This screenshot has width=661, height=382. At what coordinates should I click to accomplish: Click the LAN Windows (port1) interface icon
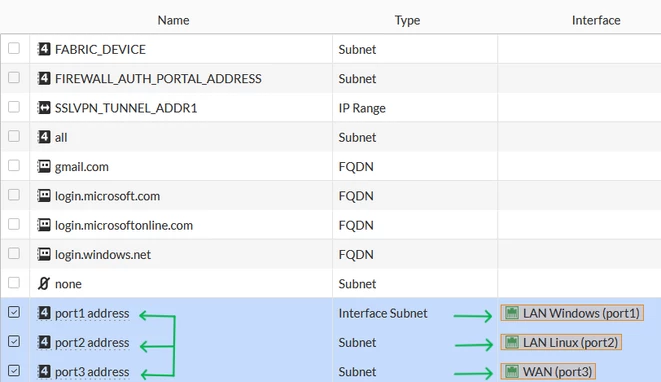(x=512, y=313)
